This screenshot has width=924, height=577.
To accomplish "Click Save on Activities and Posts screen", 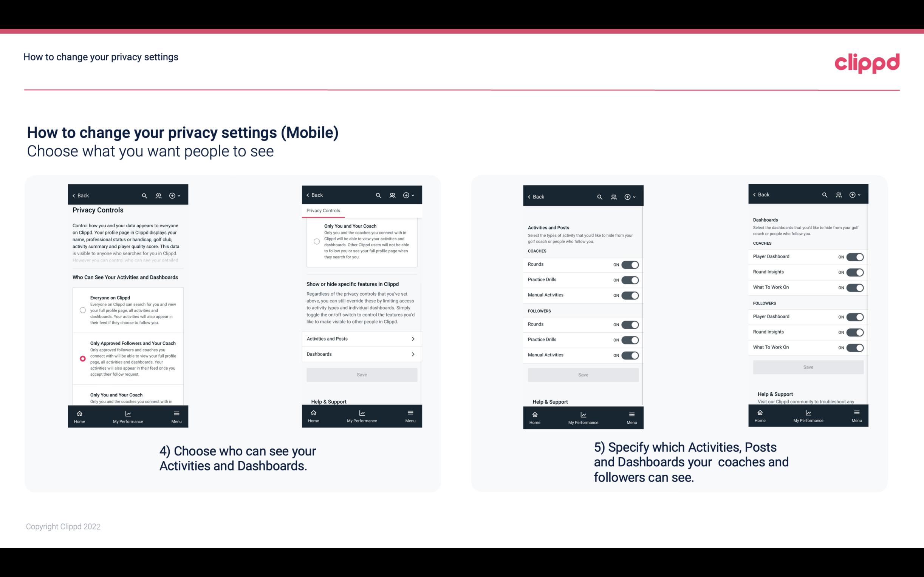I will pos(583,373).
